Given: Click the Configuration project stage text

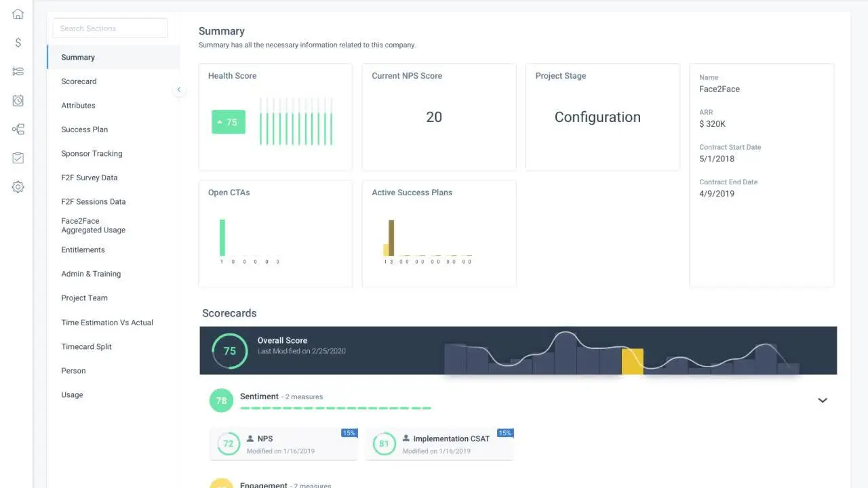Looking at the screenshot, I should click(x=597, y=117).
